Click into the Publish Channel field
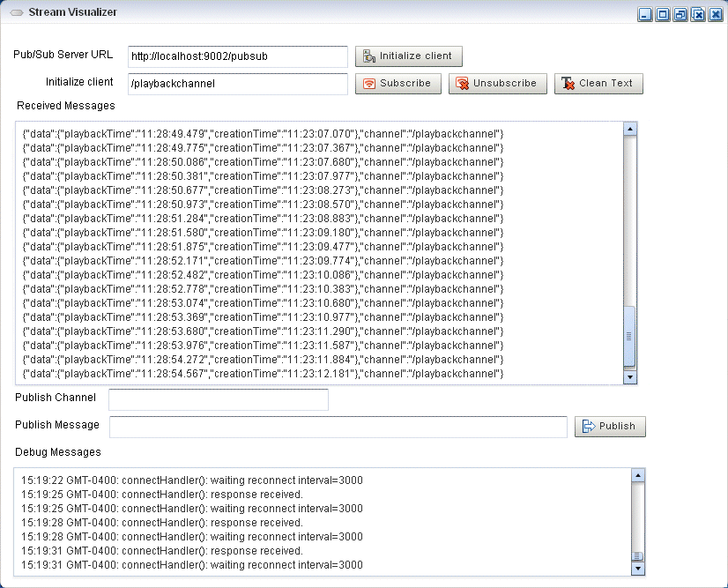Image resolution: width=728 pixels, height=588 pixels. coord(219,400)
